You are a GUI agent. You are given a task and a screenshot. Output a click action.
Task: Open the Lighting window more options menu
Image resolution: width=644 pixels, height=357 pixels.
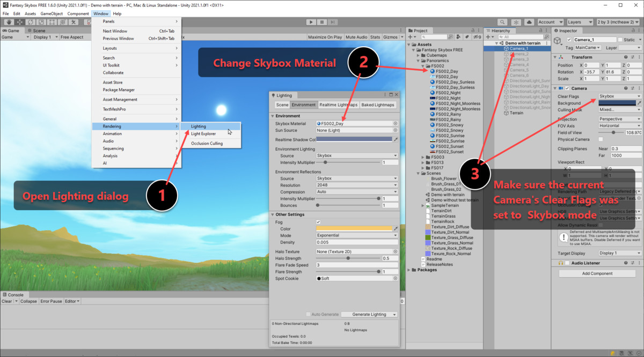click(x=384, y=95)
